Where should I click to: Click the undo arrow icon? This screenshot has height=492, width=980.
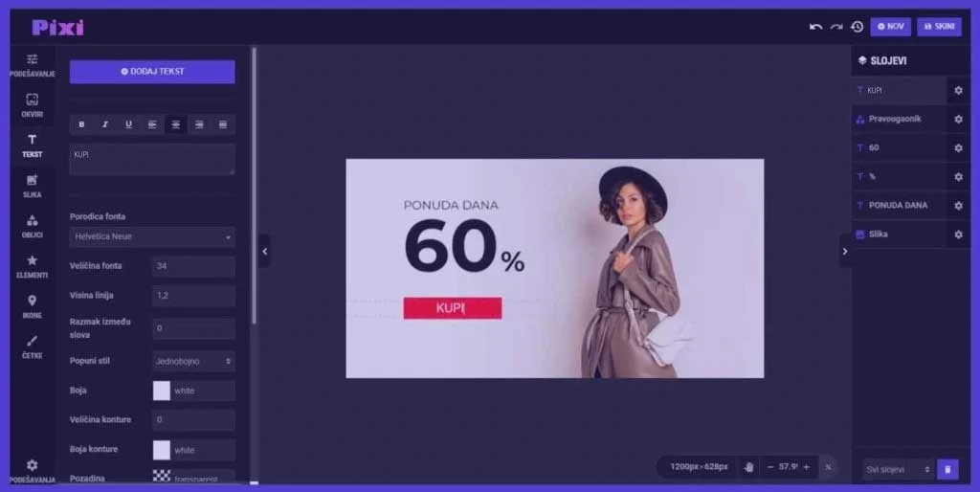pos(815,26)
